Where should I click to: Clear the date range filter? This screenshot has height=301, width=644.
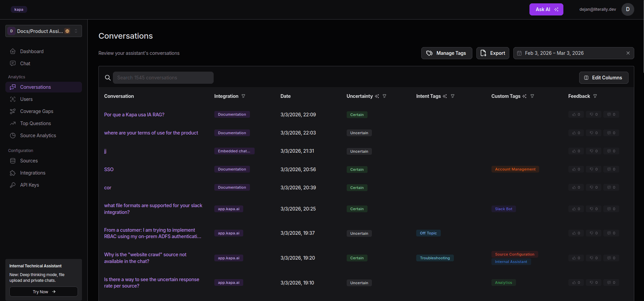pos(628,53)
